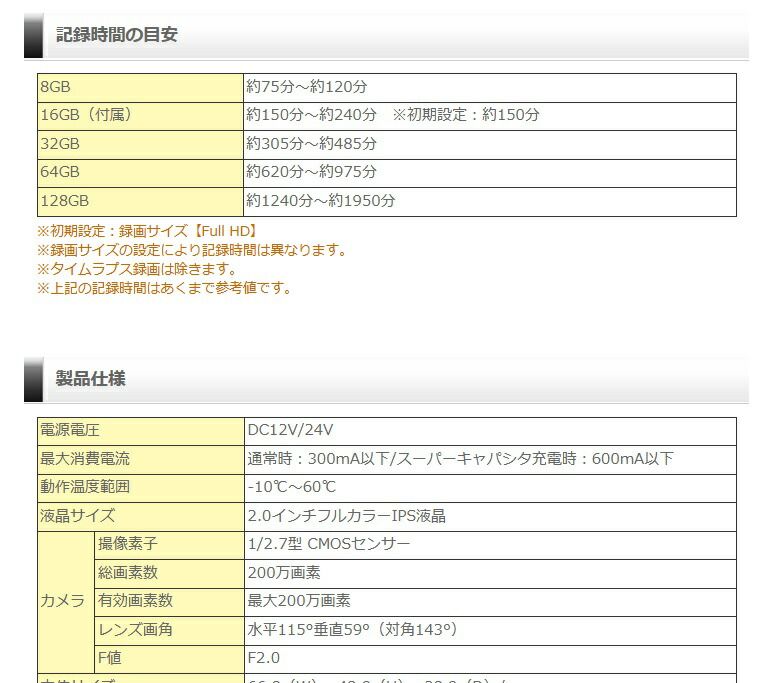This screenshot has width=757, height=683.
Task: Click the カメラ category cell
Action: [62, 602]
